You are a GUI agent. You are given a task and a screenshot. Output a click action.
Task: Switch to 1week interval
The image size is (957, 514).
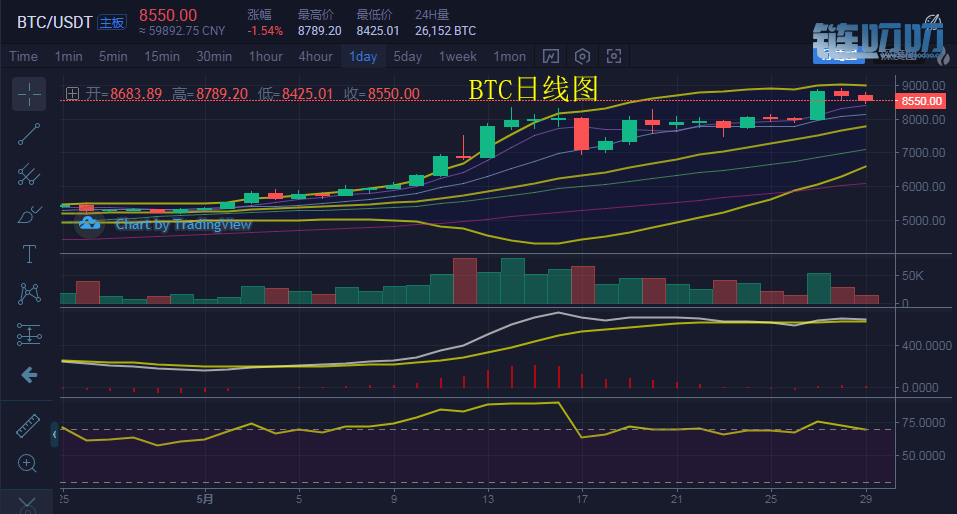458,56
